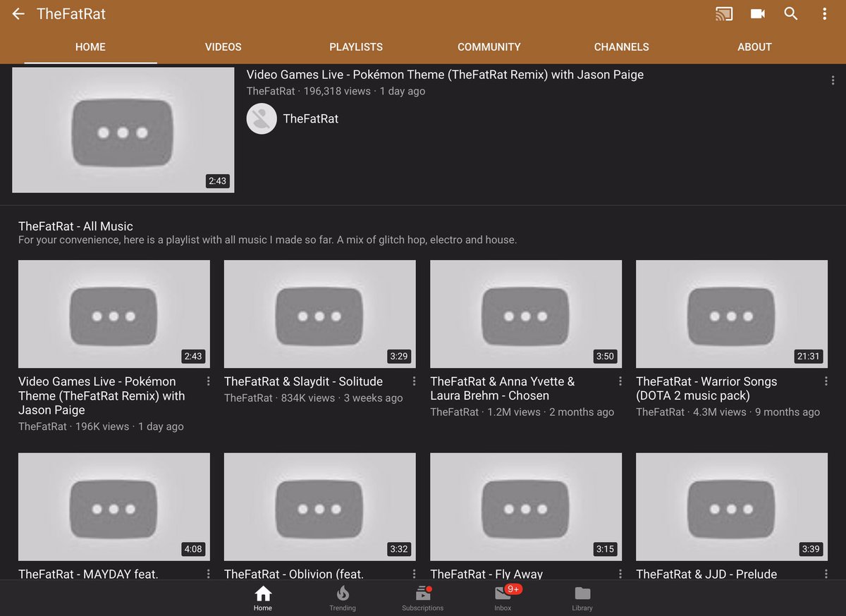Screen dimensions: 846x616
Task: Tap the video camera upload icon
Action: (757, 13)
